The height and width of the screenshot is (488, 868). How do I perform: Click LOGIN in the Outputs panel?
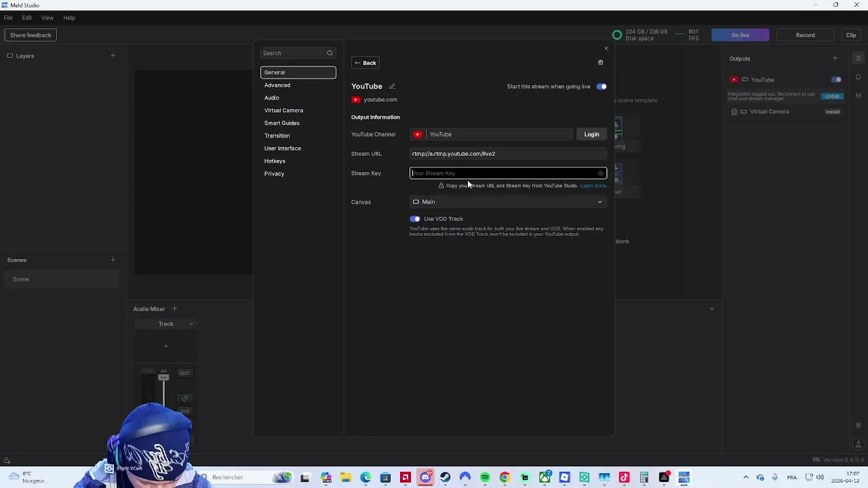click(x=832, y=96)
